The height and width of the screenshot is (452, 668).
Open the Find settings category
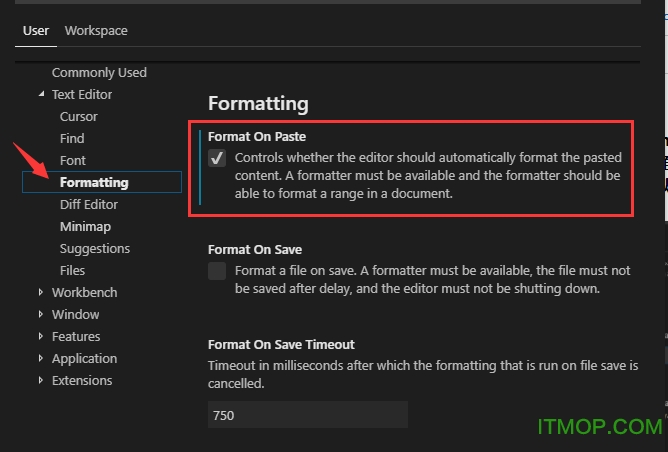tap(72, 139)
